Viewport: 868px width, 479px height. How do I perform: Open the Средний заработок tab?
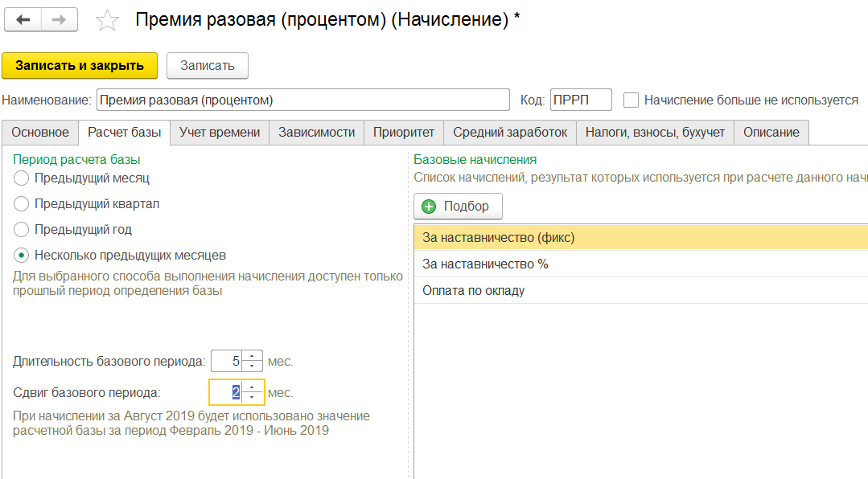pos(509,133)
